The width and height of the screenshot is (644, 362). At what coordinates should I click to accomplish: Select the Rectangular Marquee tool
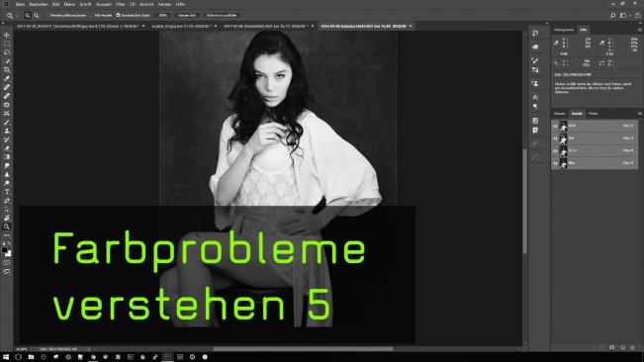pos(7,44)
